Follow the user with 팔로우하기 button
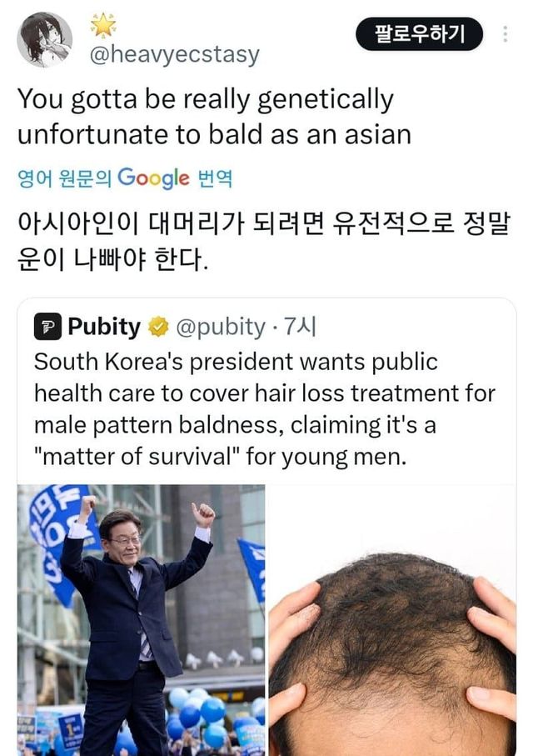Image resolution: width=533 pixels, height=756 pixels. 419,34
